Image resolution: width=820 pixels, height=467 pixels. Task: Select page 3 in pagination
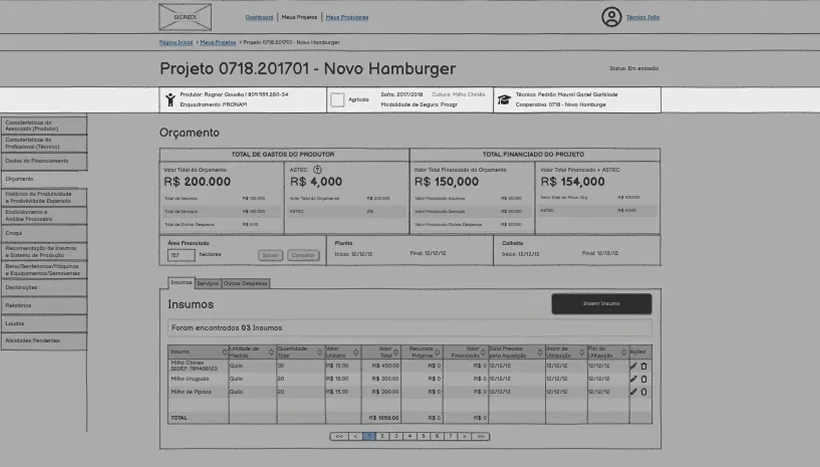(x=396, y=436)
